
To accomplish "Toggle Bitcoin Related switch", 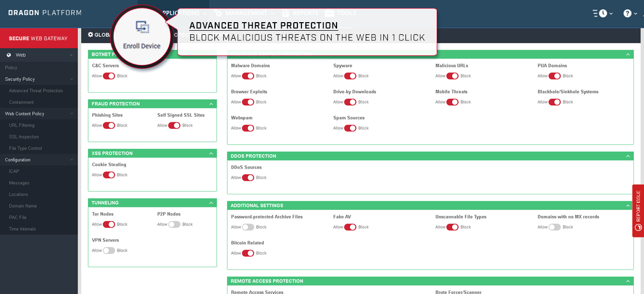I will pos(248,253).
